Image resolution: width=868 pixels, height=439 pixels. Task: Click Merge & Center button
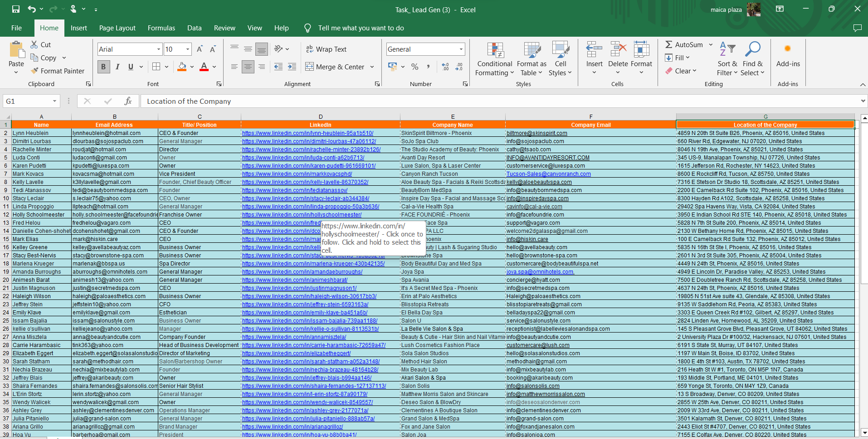click(335, 67)
